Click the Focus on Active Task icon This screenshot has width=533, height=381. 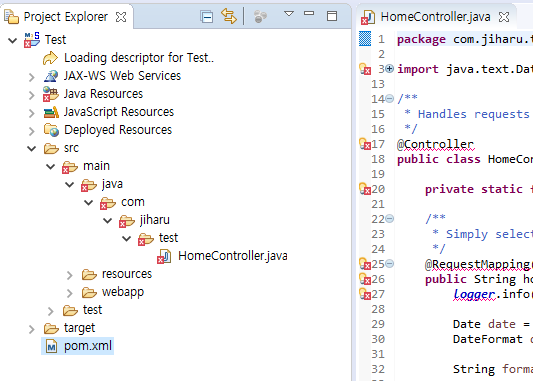tap(260, 16)
